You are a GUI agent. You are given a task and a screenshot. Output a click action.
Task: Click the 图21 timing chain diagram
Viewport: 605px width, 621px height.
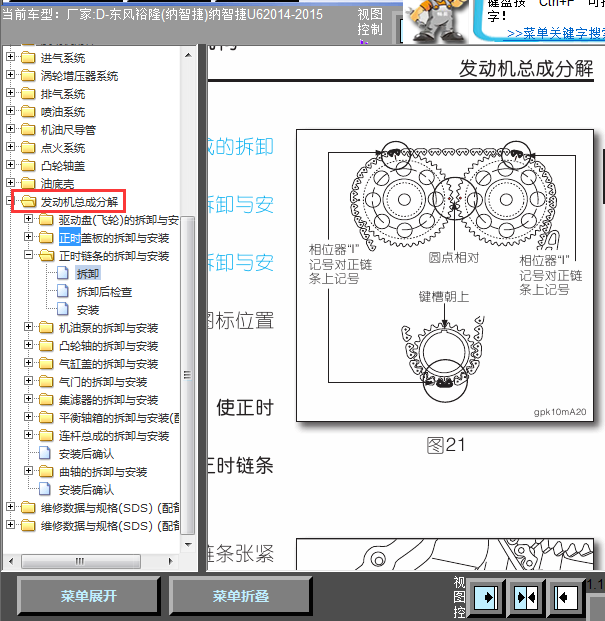click(x=445, y=275)
